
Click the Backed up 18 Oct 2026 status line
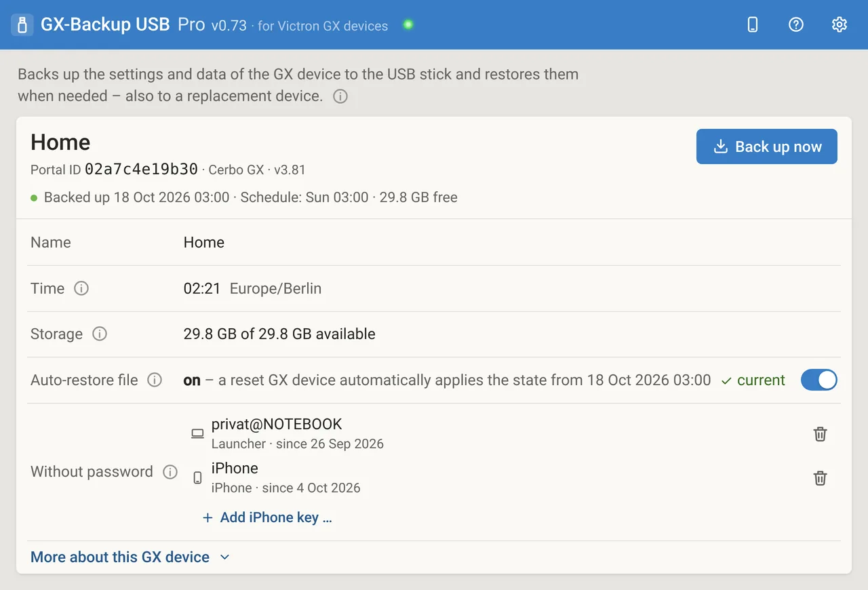pyautogui.click(x=244, y=197)
